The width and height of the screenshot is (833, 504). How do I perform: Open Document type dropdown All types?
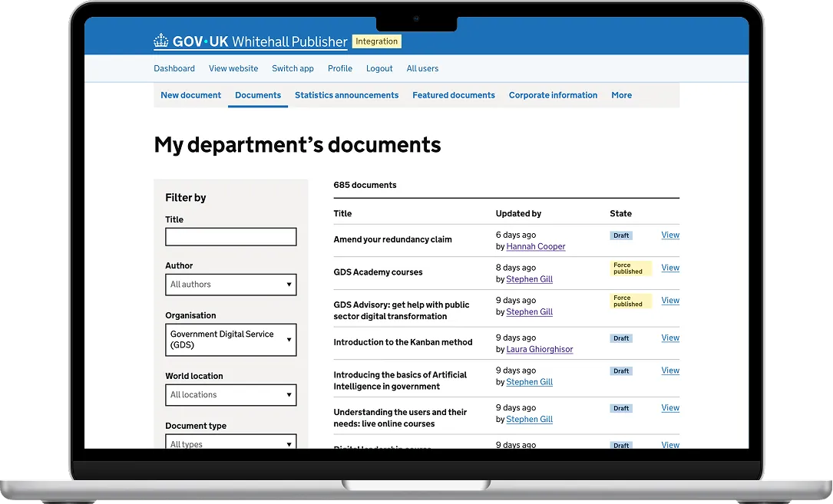coord(230,442)
